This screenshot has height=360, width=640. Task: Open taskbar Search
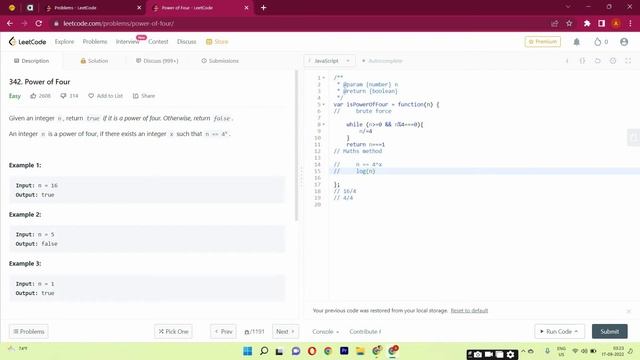[264, 351]
